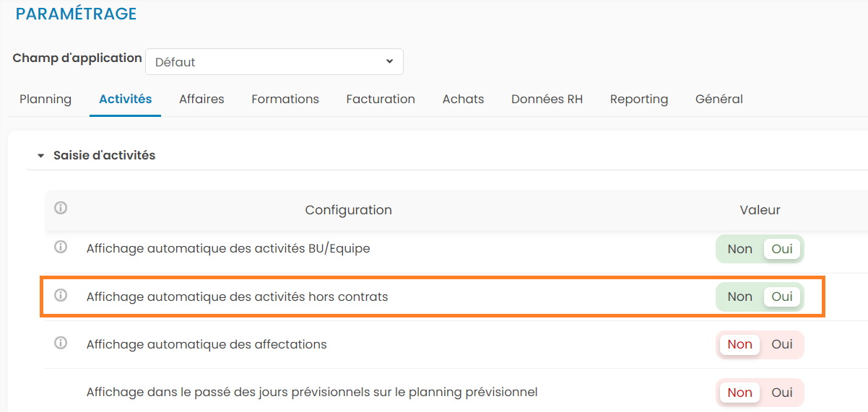Click info icon in Configuration header

61,209
